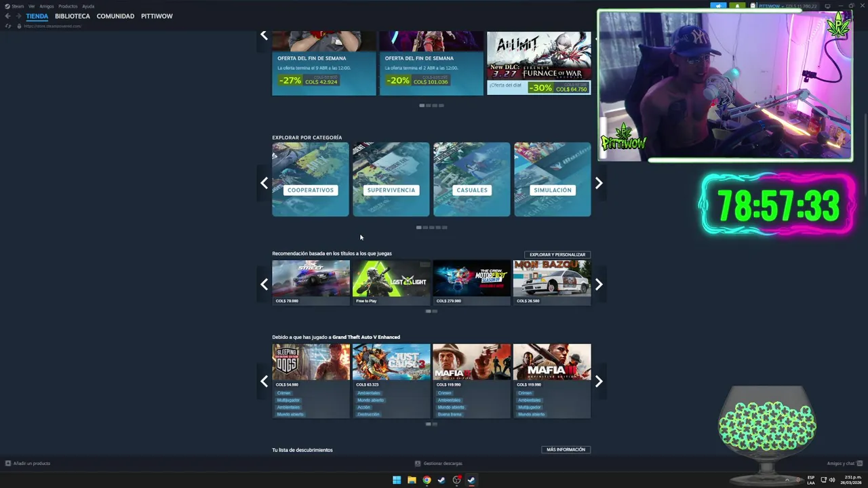Open the Lost Light free to play game

pos(391,283)
